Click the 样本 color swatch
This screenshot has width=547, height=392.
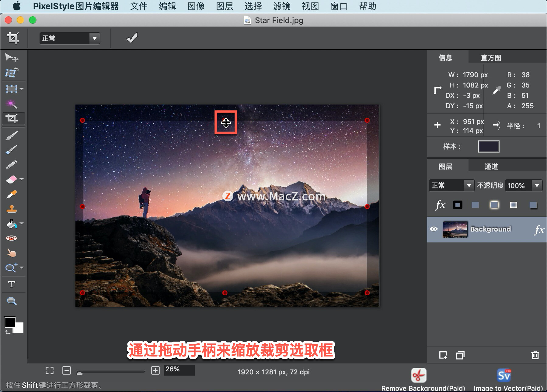coord(488,146)
